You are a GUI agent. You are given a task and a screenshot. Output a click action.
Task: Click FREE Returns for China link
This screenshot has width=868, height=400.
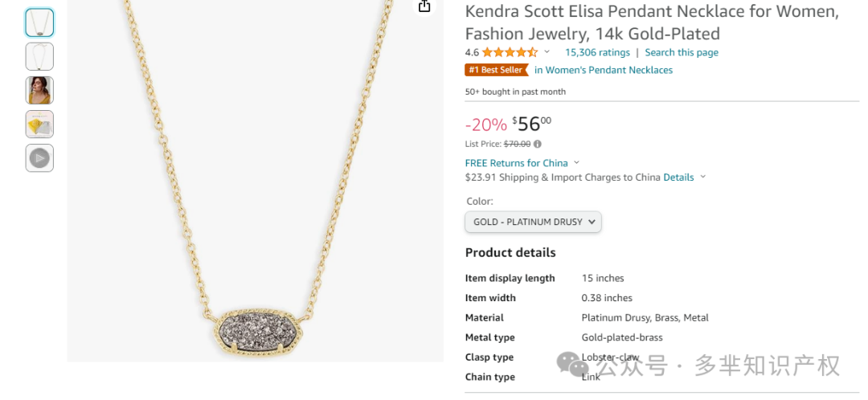(x=516, y=163)
